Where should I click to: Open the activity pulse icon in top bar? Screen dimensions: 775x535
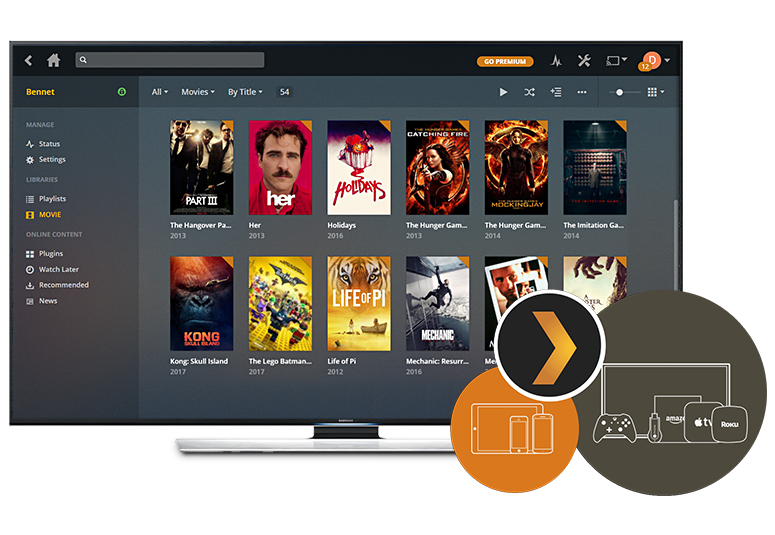coord(557,61)
